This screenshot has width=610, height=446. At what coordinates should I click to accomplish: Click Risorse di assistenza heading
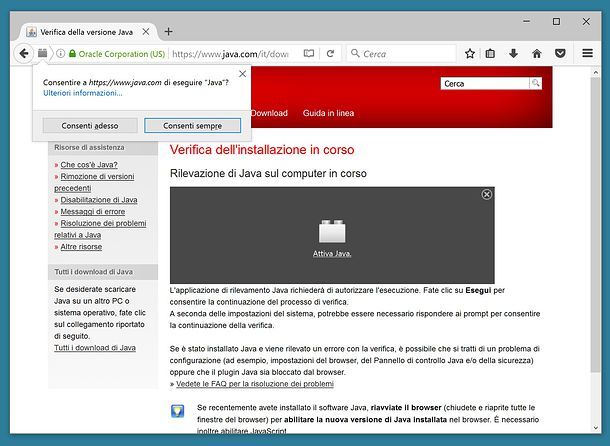89,147
